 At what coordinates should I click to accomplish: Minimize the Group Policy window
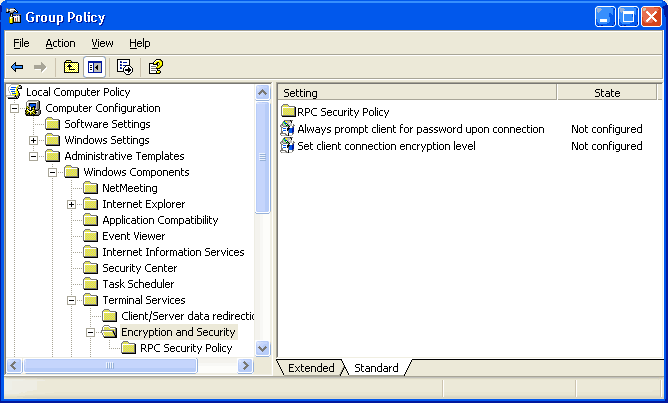click(x=605, y=17)
